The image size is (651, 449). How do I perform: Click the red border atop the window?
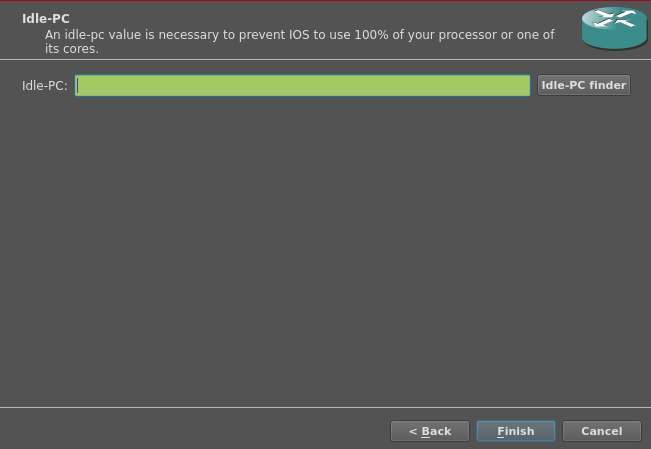tap(325, 1)
